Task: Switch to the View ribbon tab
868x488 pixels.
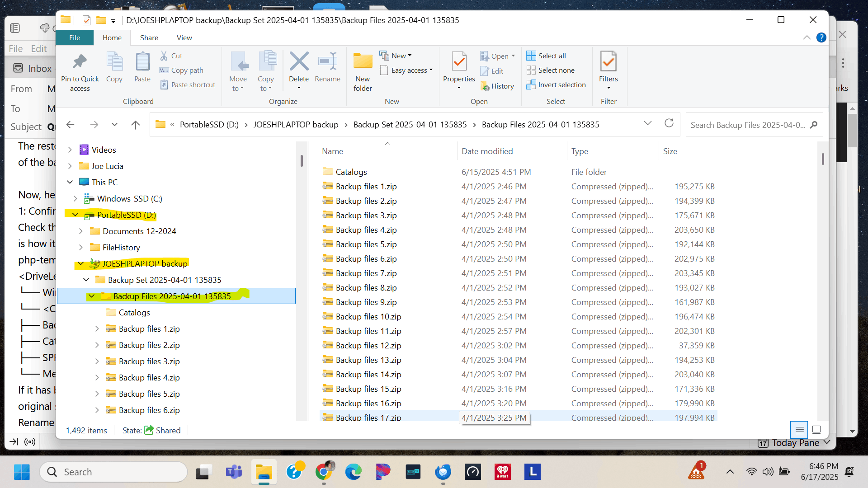Action: pos(184,38)
